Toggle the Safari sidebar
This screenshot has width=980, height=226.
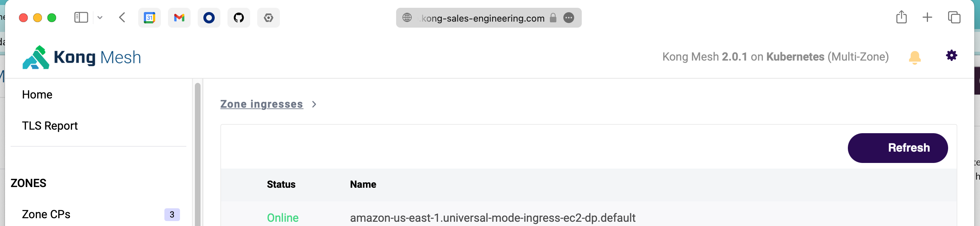(81, 17)
